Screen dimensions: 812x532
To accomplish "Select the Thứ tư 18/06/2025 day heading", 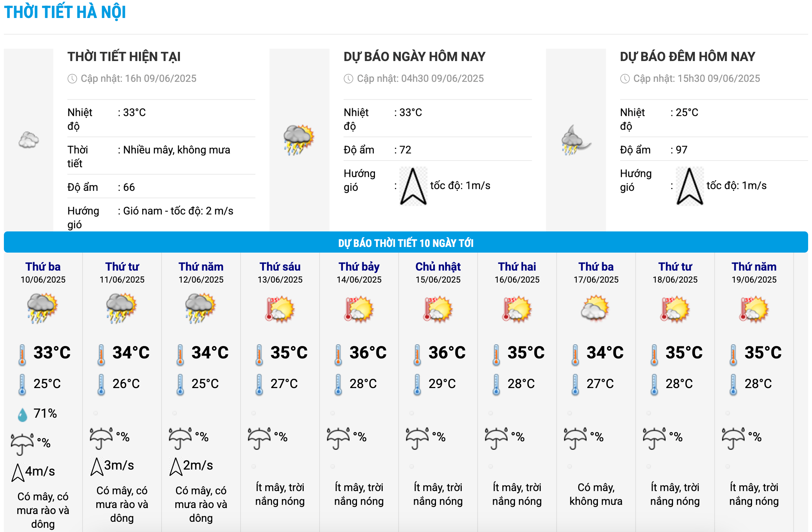I will [675, 267].
